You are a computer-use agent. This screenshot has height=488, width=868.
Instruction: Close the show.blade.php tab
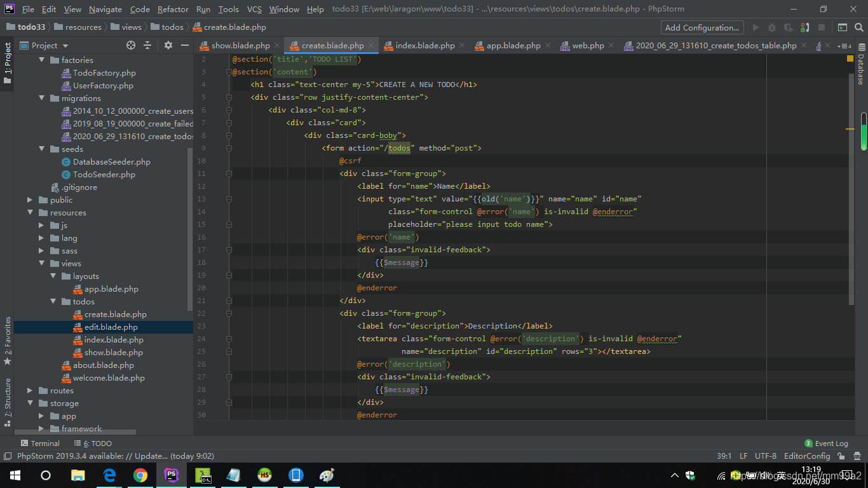pyautogui.click(x=277, y=45)
